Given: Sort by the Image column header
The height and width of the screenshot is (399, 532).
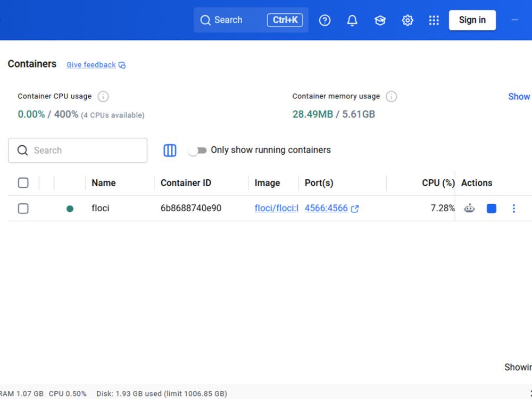Looking at the screenshot, I should pos(267,183).
